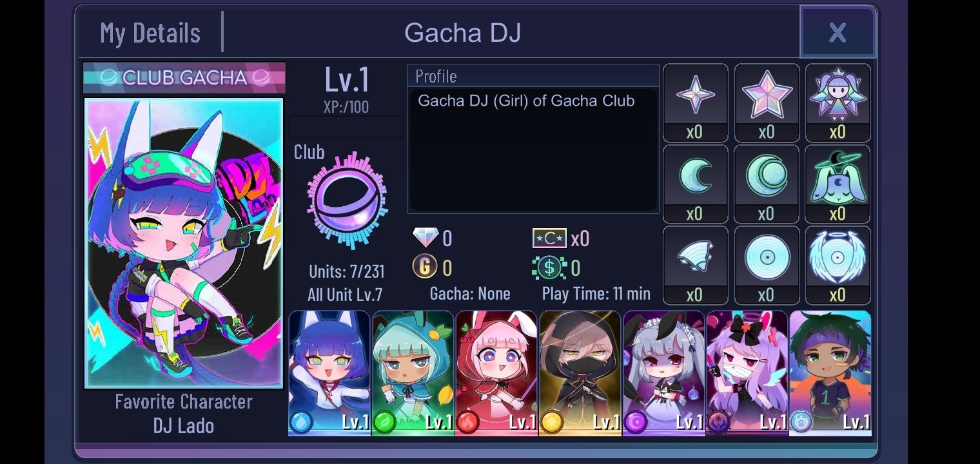980x464 pixels.
Task: Pick the green-haired boy with purple headband
Action: [x=830, y=373]
